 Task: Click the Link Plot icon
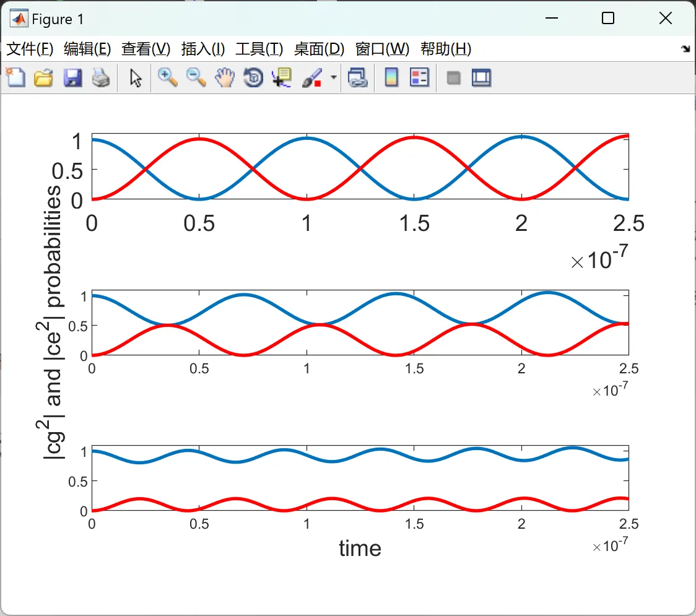[x=358, y=78]
